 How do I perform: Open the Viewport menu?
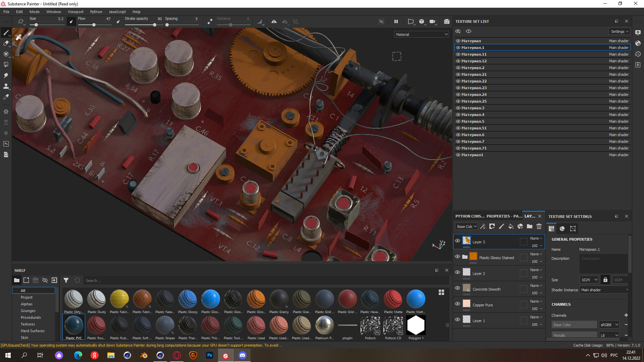(75, 12)
